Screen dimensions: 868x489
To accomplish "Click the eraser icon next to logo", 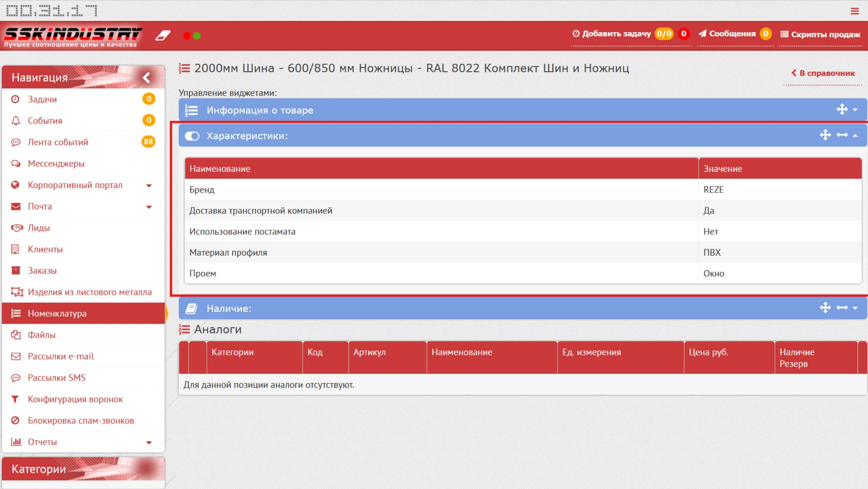I will (x=163, y=35).
